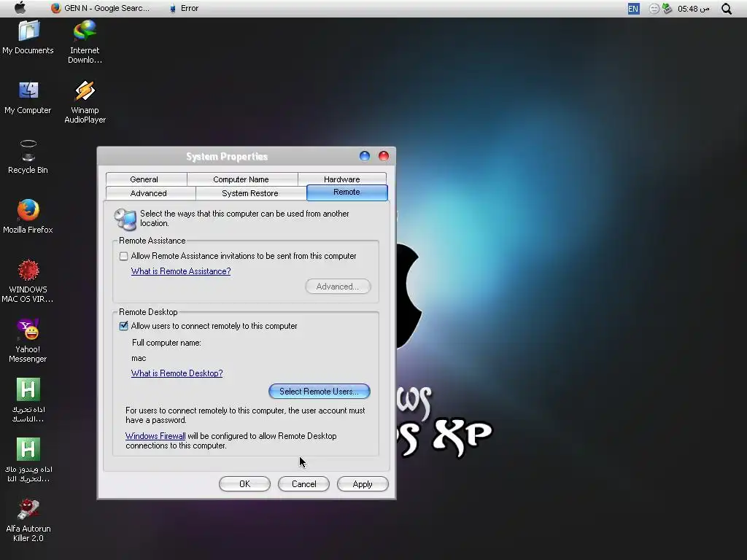Open the What is Remote Assistance? link
Screen dimensions: 747x560
181,271
